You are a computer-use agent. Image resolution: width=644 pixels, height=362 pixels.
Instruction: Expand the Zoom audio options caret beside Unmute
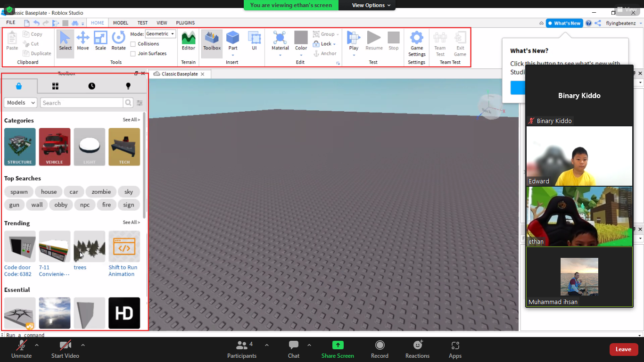pos(37,345)
